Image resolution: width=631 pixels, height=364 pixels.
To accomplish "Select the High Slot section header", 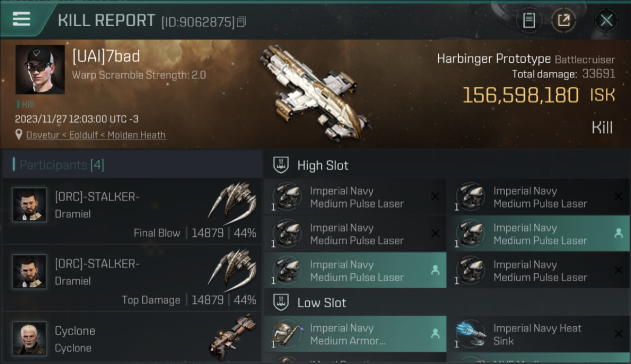I will click(323, 165).
